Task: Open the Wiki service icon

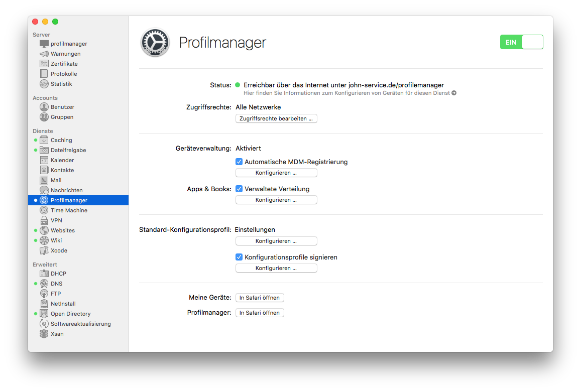Action: coord(44,240)
